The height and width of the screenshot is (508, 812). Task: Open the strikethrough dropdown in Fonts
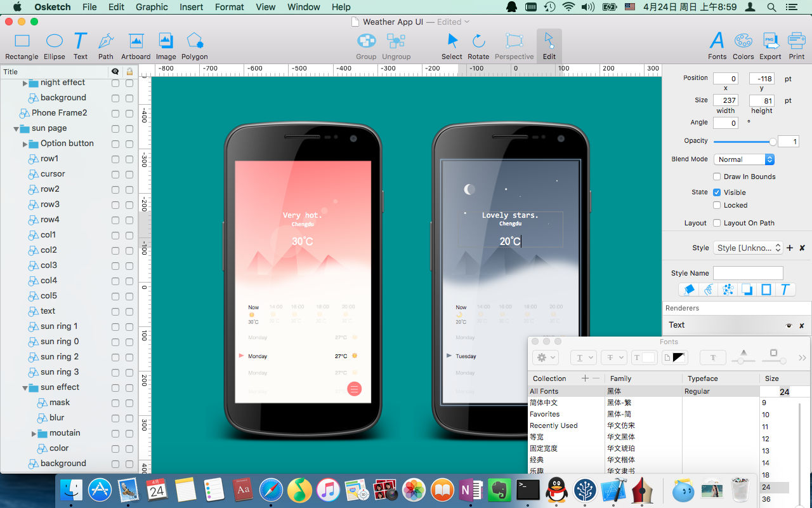pos(613,358)
